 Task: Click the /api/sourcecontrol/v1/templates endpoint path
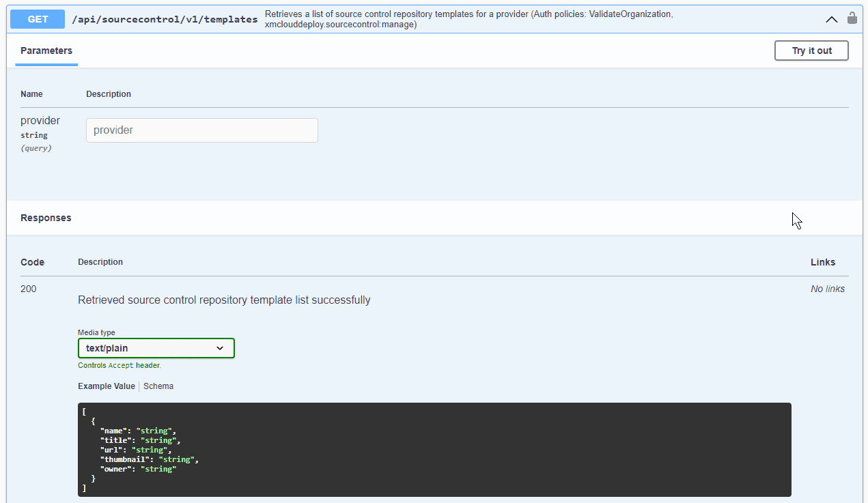(165, 19)
